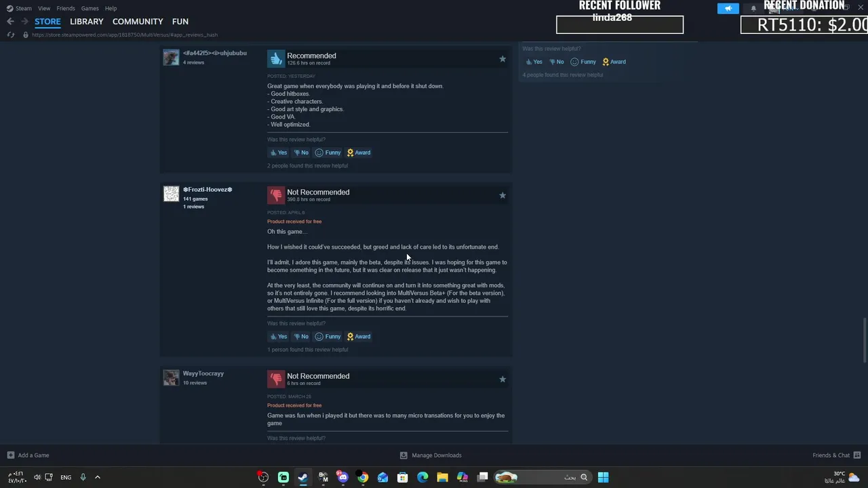Open the View menu
The width and height of the screenshot is (868, 488).
pyautogui.click(x=44, y=8)
